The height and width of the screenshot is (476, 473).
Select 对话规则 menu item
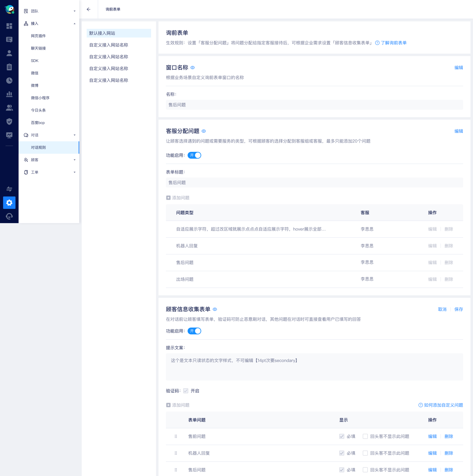(49, 147)
